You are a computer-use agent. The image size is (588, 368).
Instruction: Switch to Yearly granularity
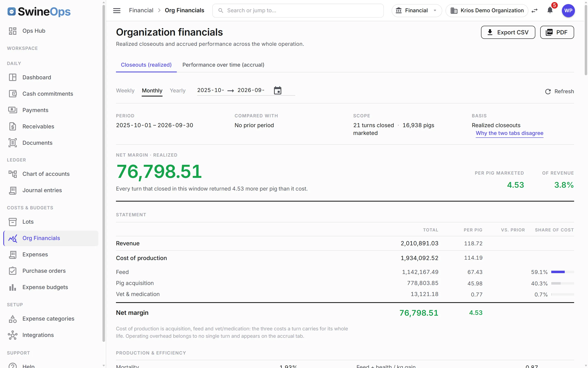[x=178, y=91]
